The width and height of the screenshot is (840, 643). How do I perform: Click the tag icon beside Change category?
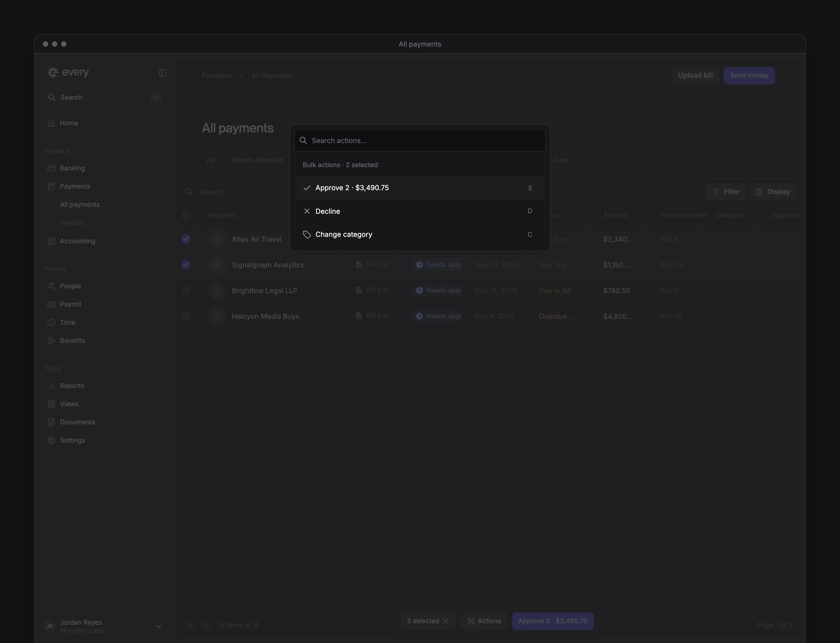click(x=306, y=235)
